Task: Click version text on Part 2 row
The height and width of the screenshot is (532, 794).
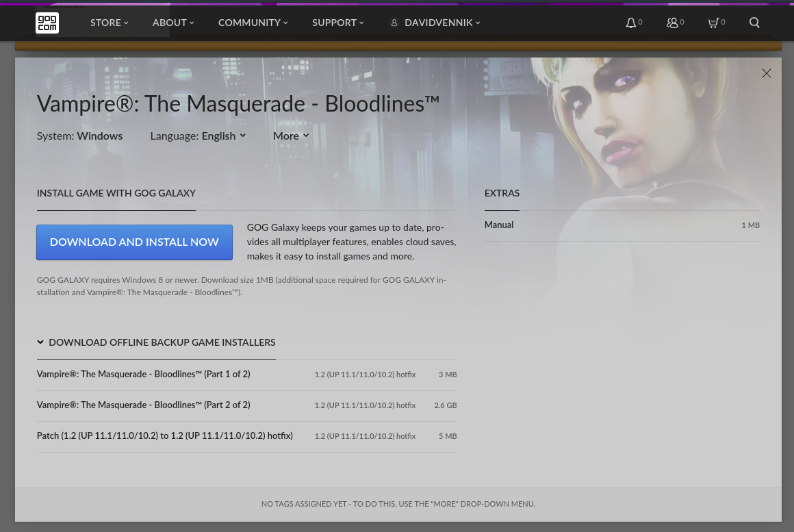Action: (x=365, y=405)
